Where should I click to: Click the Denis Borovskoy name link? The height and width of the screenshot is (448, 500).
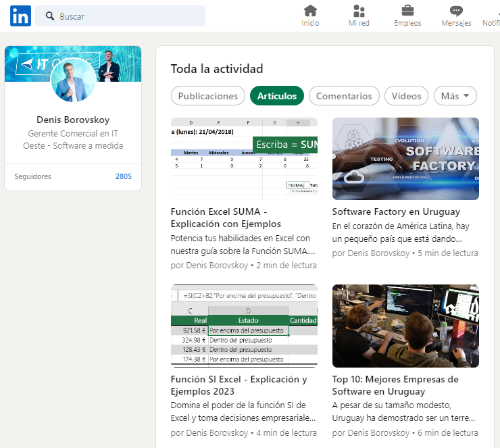(x=73, y=120)
